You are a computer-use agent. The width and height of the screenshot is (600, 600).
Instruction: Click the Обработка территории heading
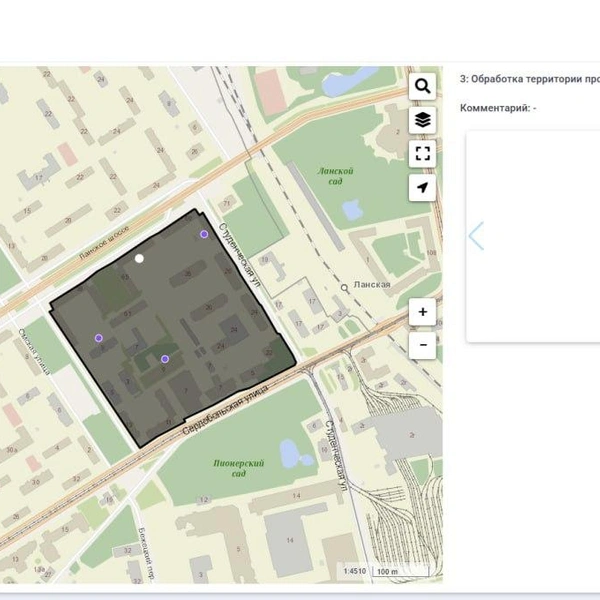[530, 79]
